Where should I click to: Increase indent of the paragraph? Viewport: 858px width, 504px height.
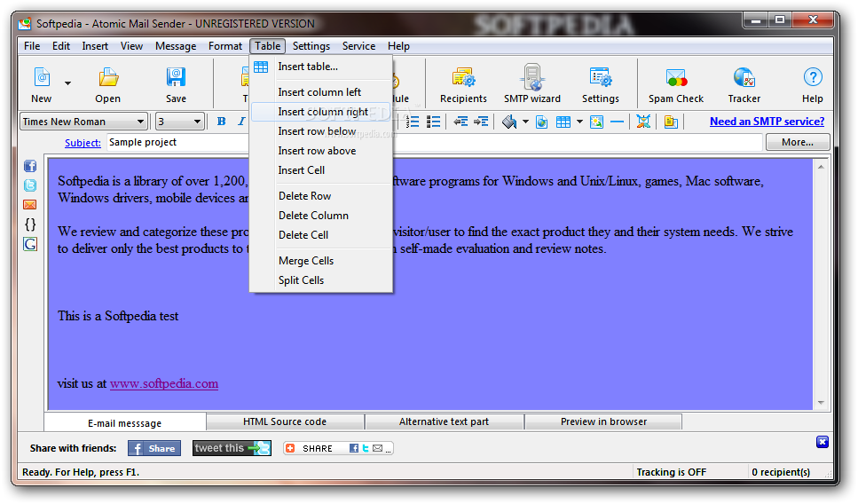click(x=481, y=122)
